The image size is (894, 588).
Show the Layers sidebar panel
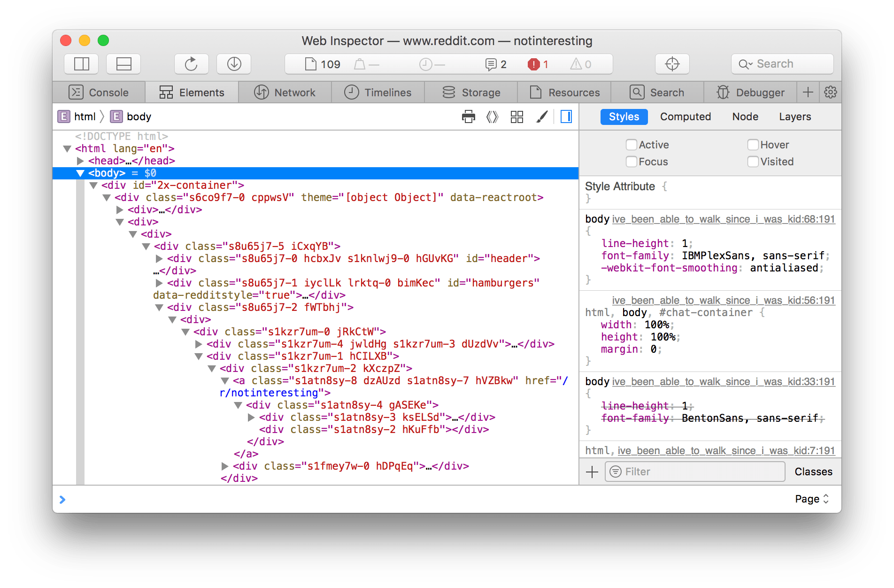[795, 116]
